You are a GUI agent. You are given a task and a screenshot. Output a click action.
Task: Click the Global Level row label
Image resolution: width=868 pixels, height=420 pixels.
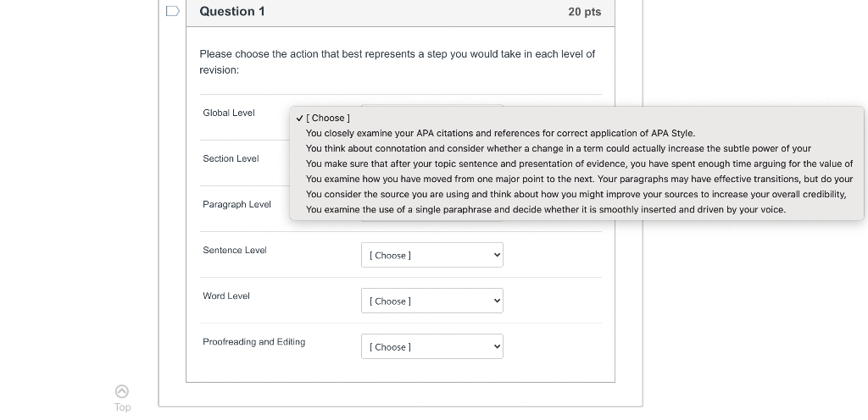(x=229, y=113)
